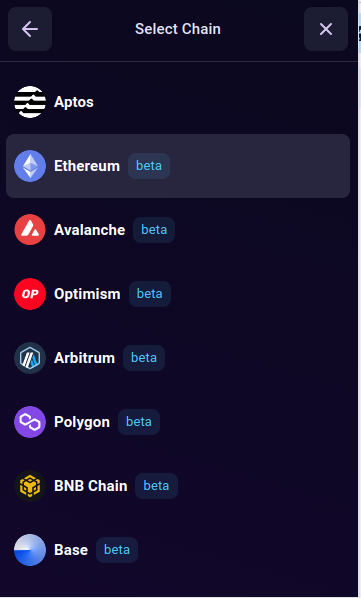The height and width of the screenshot is (598, 361).
Task: Click the purple Polygon logo
Action: 30,422
